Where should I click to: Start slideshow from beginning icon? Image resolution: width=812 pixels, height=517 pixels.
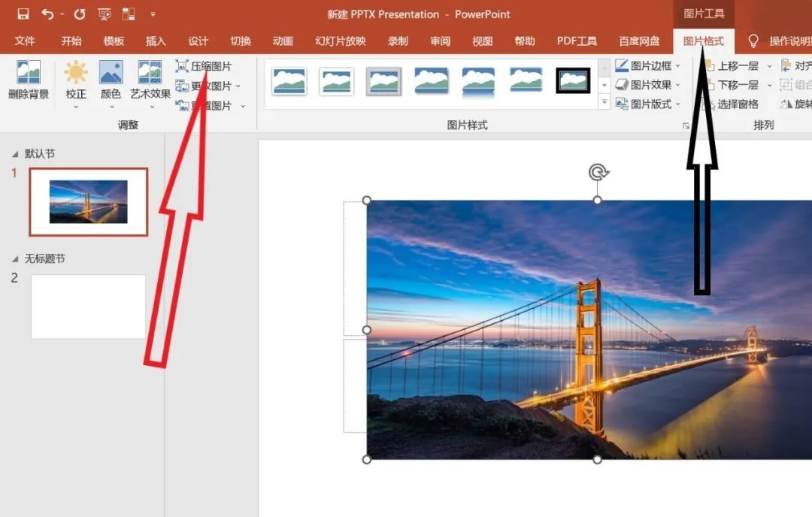coord(104,14)
